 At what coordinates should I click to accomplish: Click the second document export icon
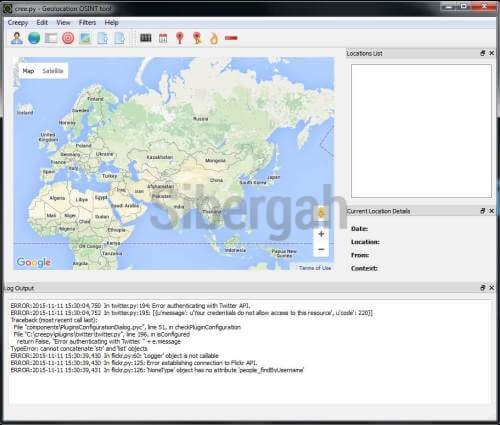[x=119, y=38]
